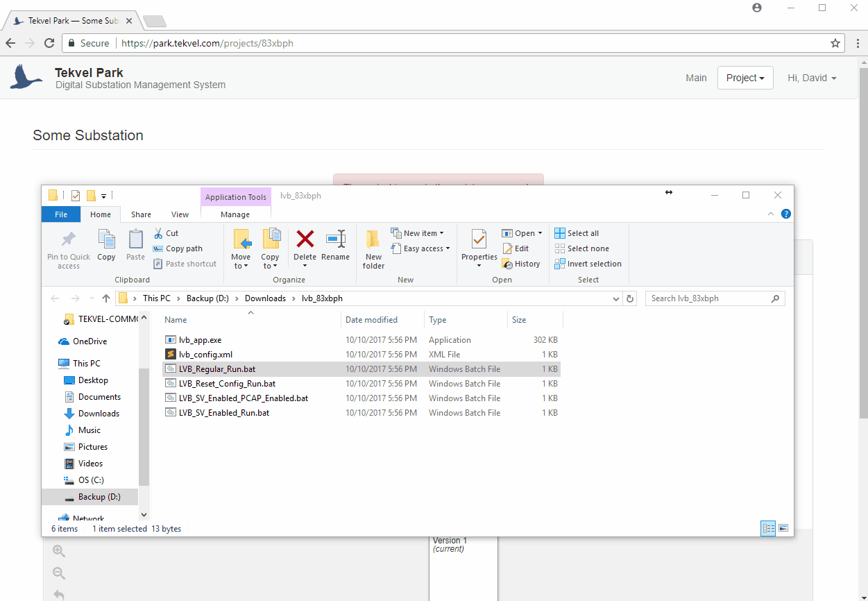This screenshot has height=601, width=868.
Task: Click the Rename icon
Action: point(336,239)
